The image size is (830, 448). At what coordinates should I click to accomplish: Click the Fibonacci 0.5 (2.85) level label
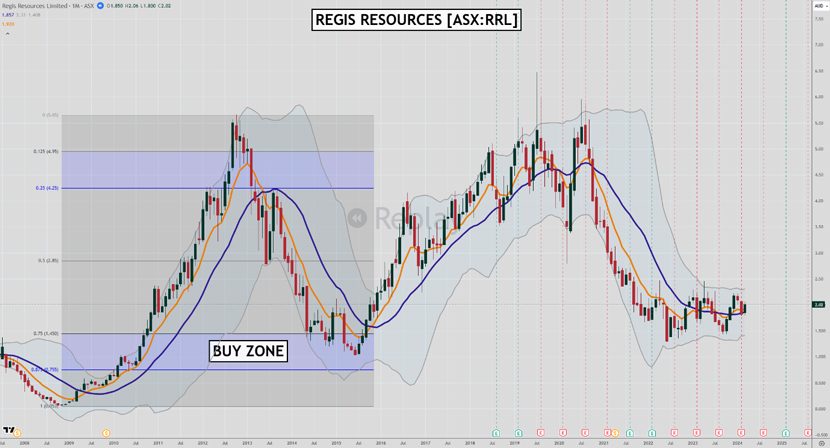[48, 261]
